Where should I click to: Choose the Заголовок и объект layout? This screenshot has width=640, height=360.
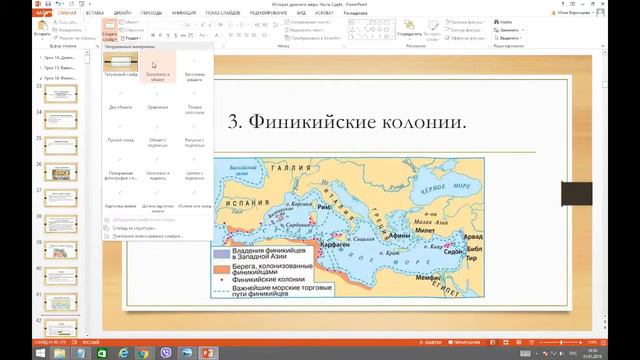[158, 67]
